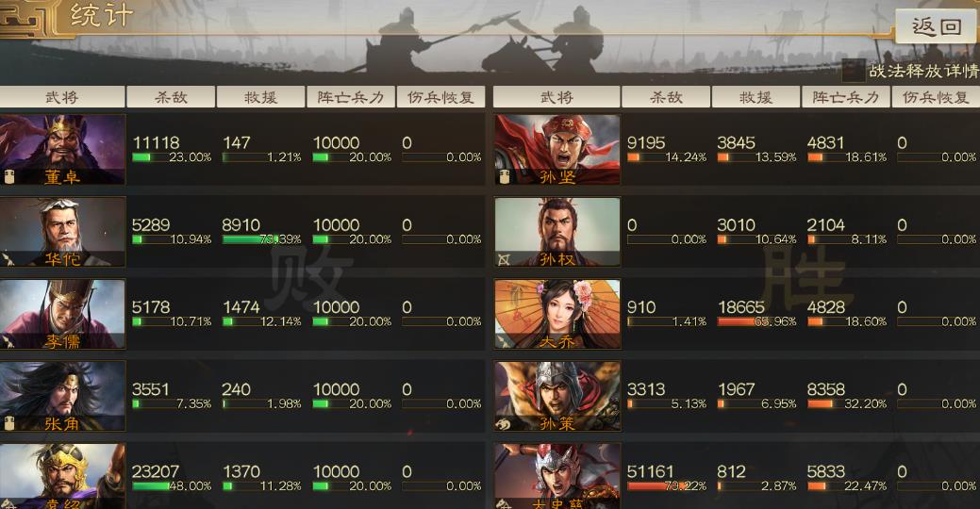The image size is (980, 509).
Task: Select the left team's 杀敌 column header
Action: 172,97
